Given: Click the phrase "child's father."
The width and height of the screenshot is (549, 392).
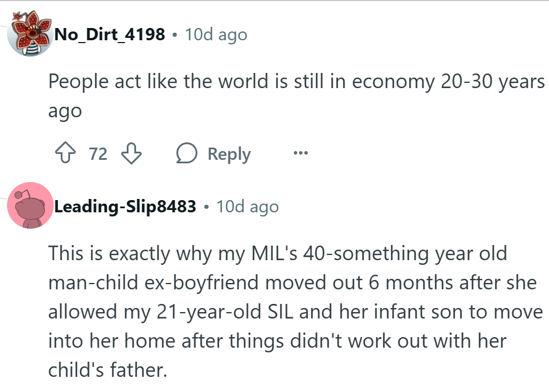Looking at the screenshot, I should click(x=107, y=370).
